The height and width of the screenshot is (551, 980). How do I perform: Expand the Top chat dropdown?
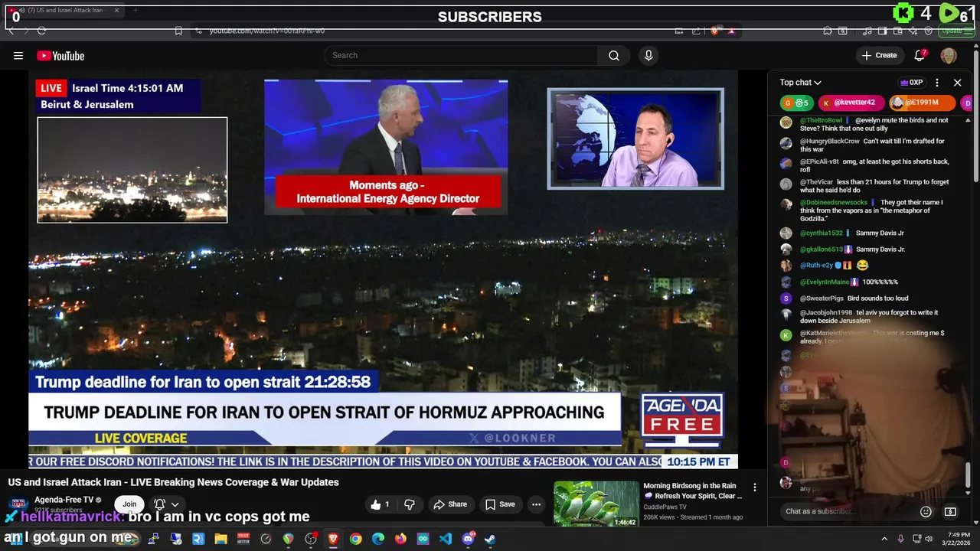(801, 83)
